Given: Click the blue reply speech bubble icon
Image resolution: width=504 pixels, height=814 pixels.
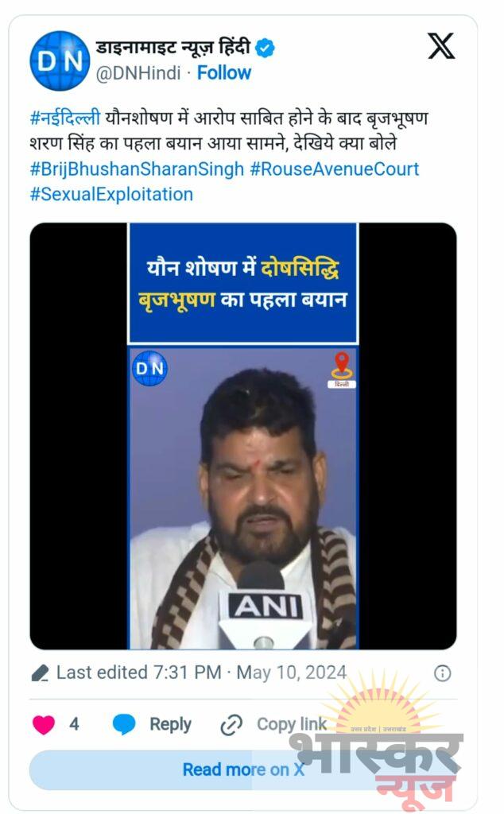Looking at the screenshot, I should (x=124, y=724).
